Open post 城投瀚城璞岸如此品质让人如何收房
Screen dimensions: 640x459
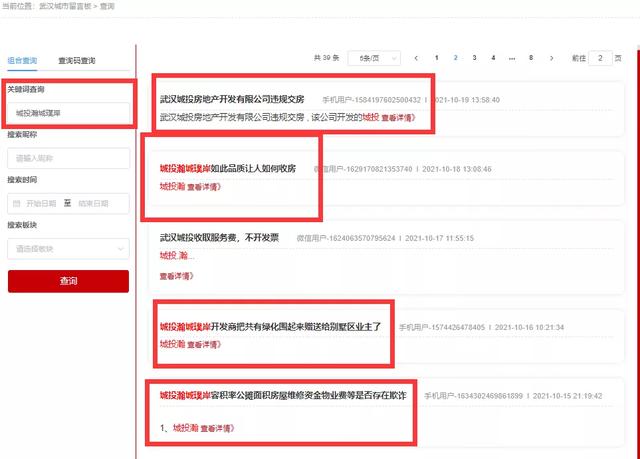coord(228,168)
